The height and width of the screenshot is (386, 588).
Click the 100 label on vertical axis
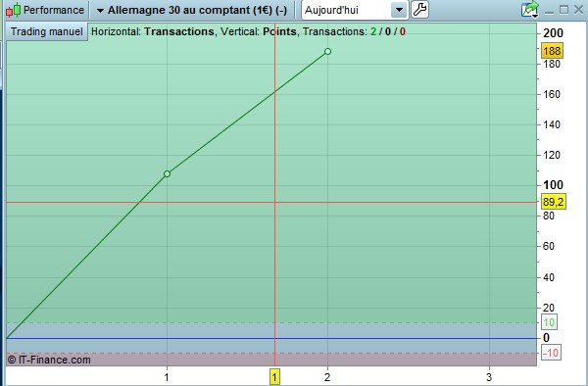[x=553, y=185]
